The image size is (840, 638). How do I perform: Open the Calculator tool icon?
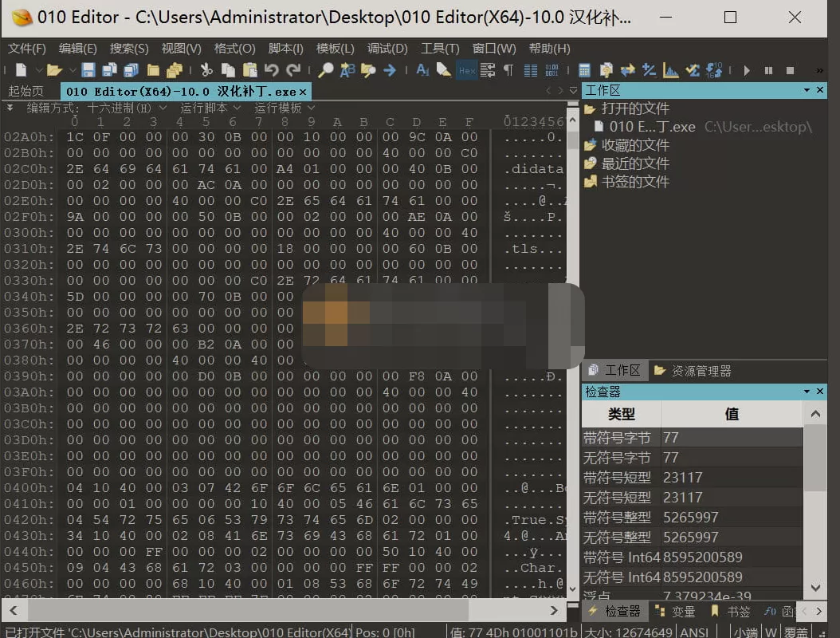click(x=584, y=70)
